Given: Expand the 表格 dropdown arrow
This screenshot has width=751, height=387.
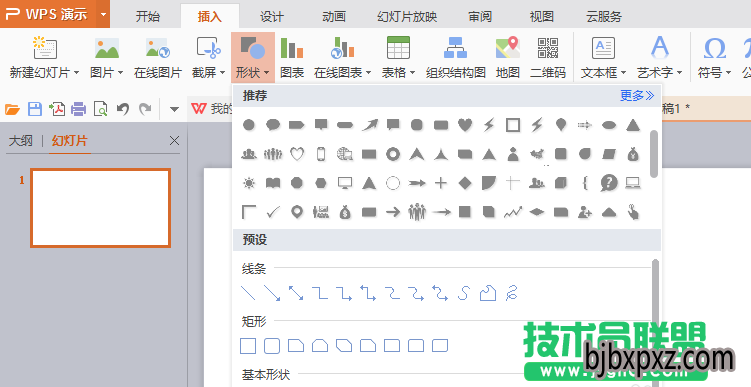Looking at the screenshot, I should (x=412, y=73).
